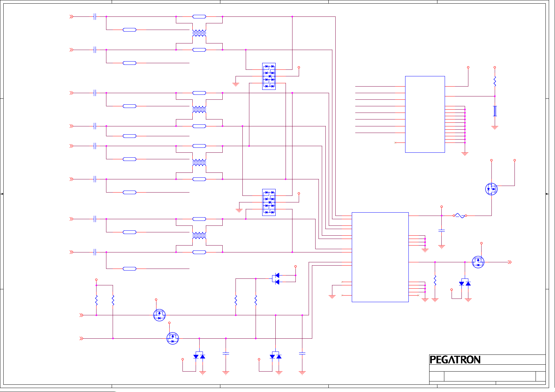The height and width of the screenshot is (392, 555).
Task: Select the lower MOSFET in bottom-left circuit
Action: tap(173, 338)
